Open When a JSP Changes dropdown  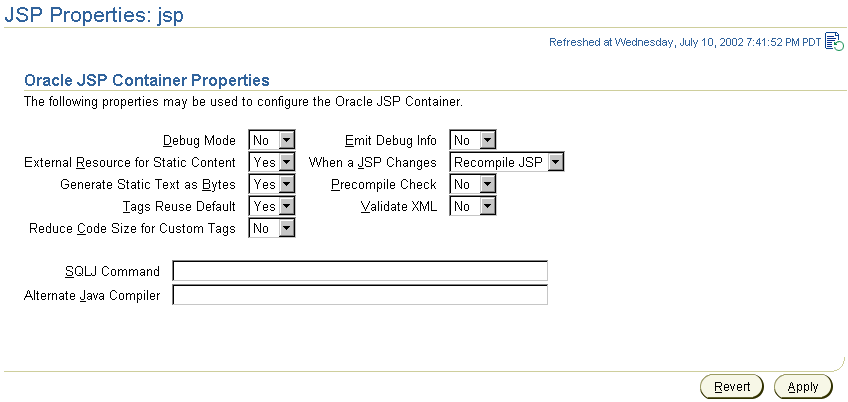(x=507, y=162)
